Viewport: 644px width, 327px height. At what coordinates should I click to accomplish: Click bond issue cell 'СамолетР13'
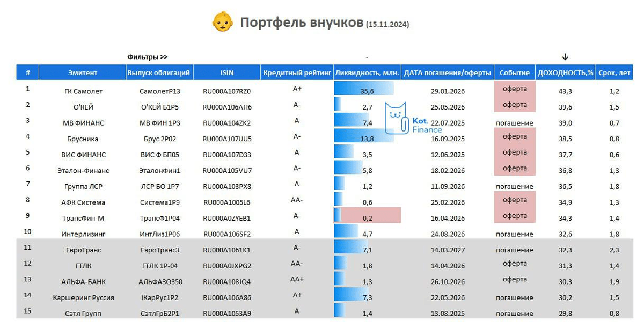click(159, 91)
